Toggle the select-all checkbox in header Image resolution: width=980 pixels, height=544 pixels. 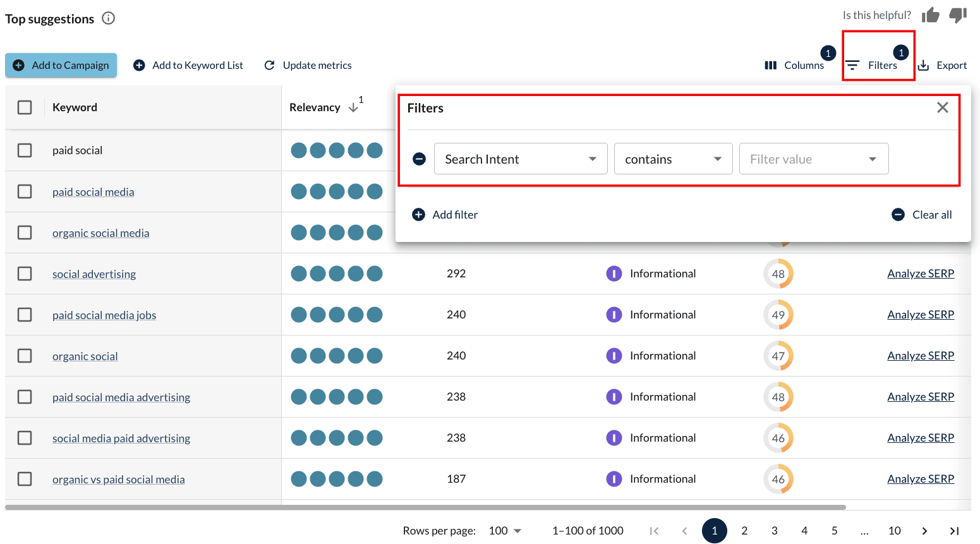pos(25,107)
